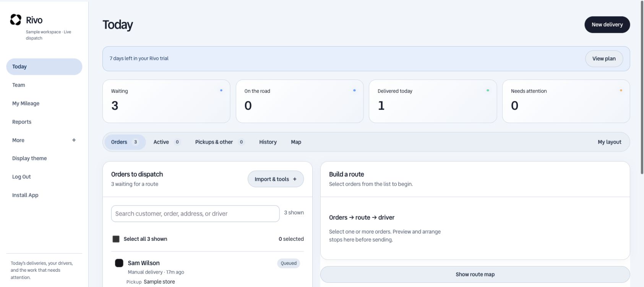Click the Sam Wilson order name

coord(144,263)
